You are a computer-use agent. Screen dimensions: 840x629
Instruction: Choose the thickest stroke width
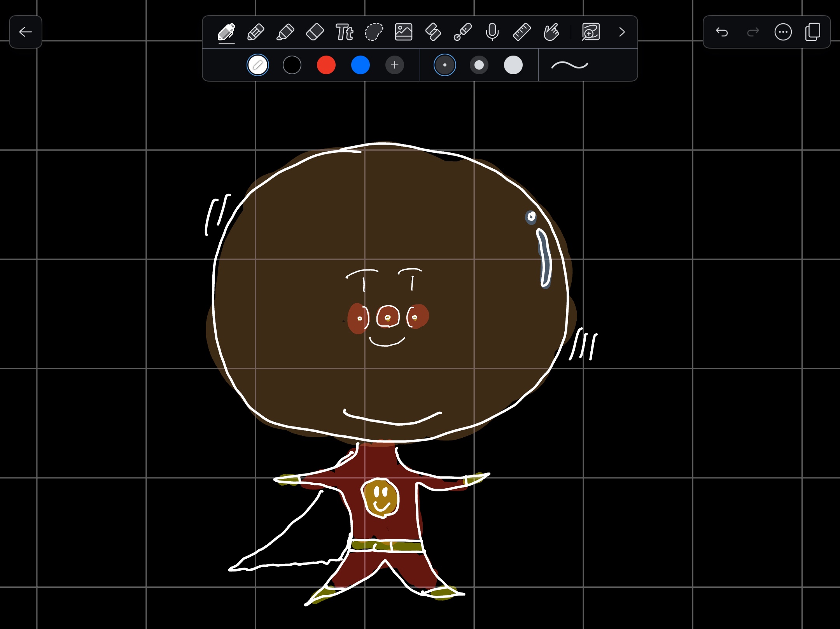(x=513, y=65)
